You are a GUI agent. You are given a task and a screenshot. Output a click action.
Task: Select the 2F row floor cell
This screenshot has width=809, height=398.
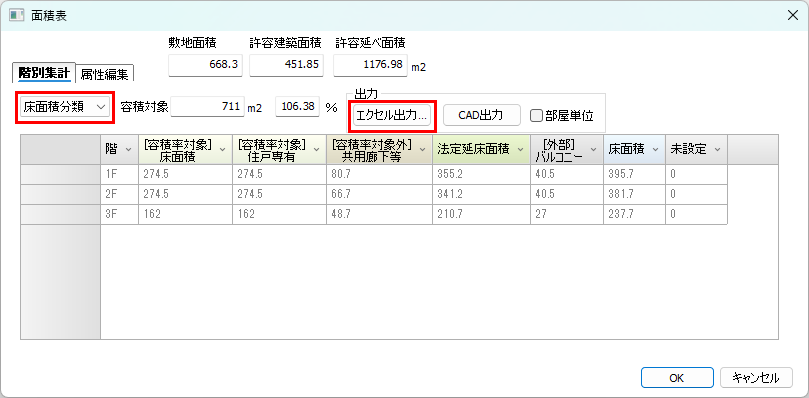tap(119, 195)
